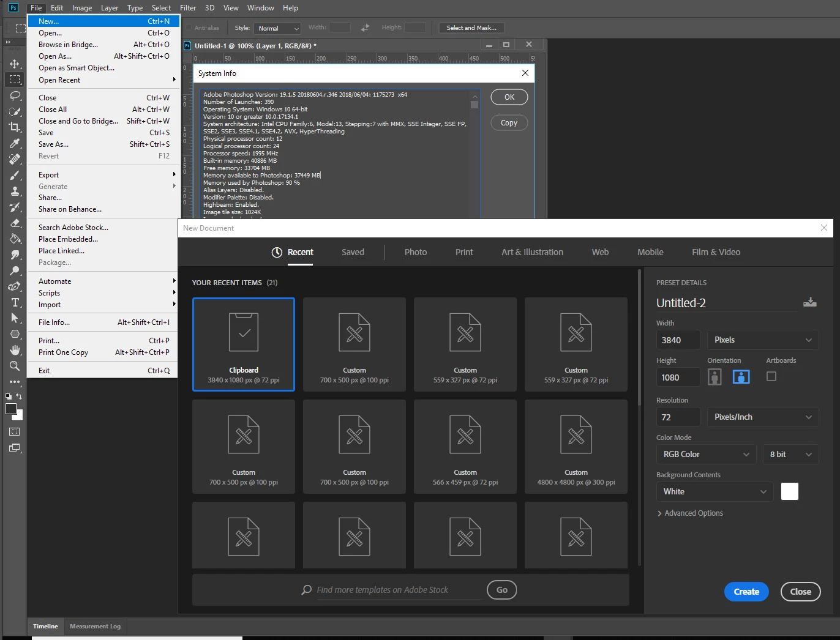Select the Crop tool
This screenshot has height=640, width=840.
pos(15,127)
